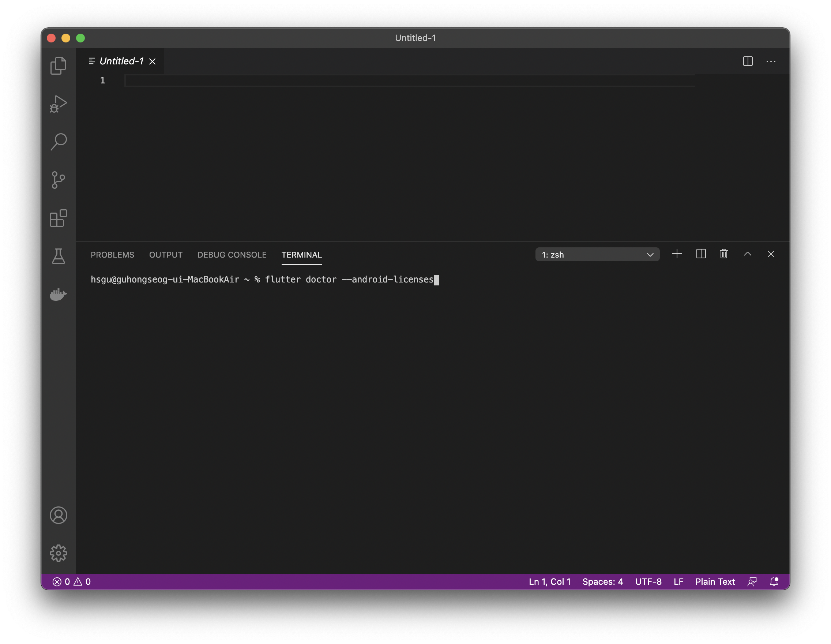
Task: Open the Source Control view
Action: [x=58, y=180]
